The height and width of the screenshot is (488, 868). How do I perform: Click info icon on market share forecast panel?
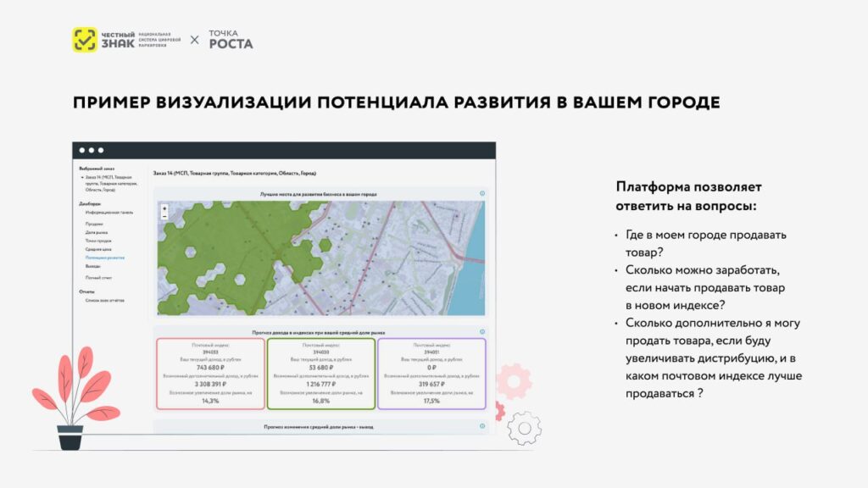481,427
